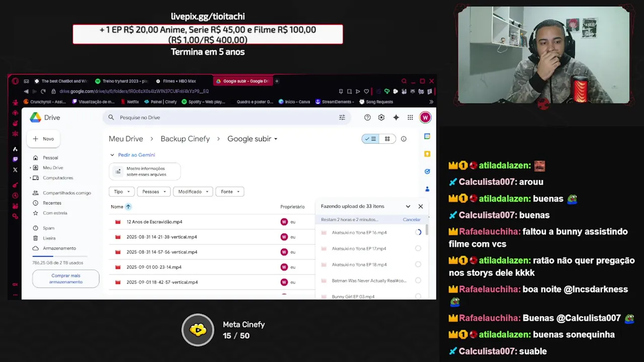The height and width of the screenshot is (362, 644).
Task: Open Twitch icon in browser sidebar
Action: (15, 159)
